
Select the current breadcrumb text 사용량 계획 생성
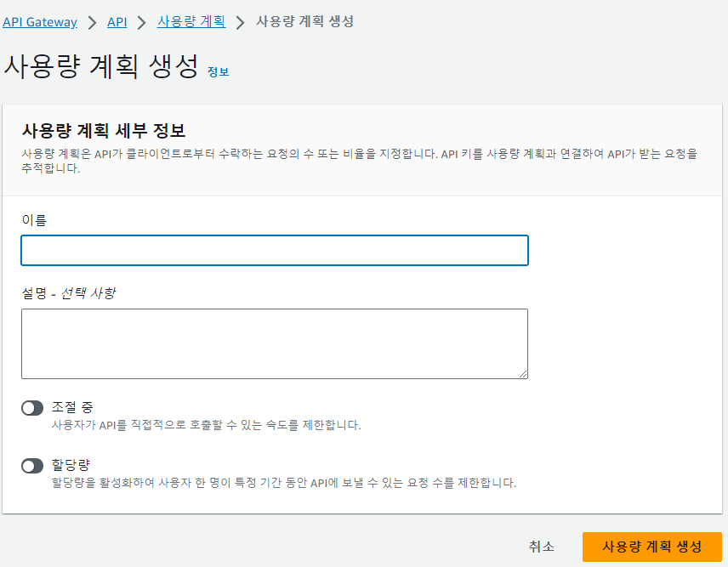[x=305, y=21]
